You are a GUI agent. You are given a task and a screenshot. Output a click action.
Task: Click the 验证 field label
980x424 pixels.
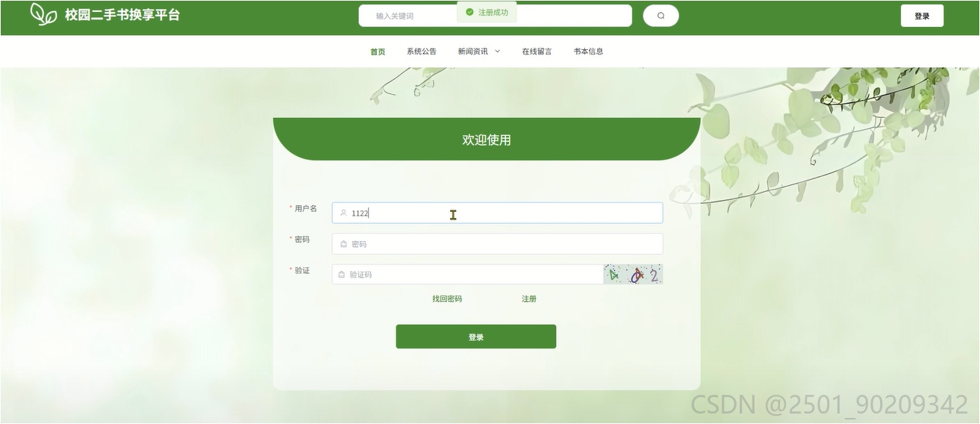(x=302, y=270)
